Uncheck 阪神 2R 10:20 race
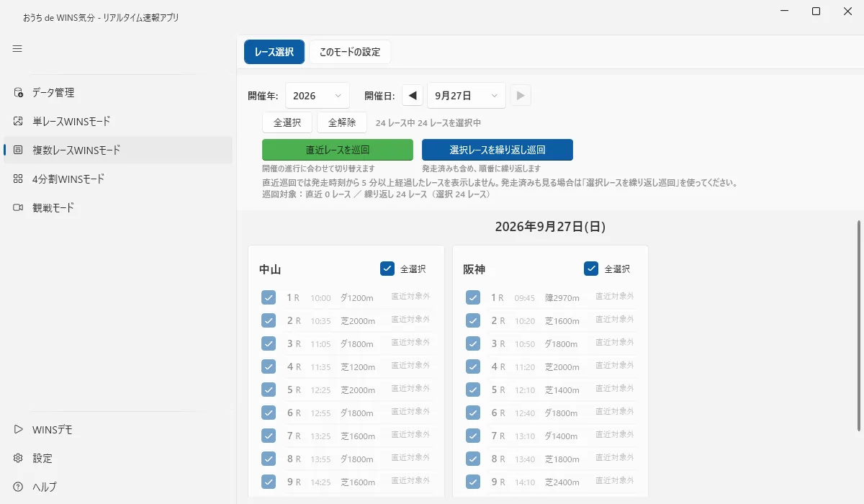 coord(473,320)
